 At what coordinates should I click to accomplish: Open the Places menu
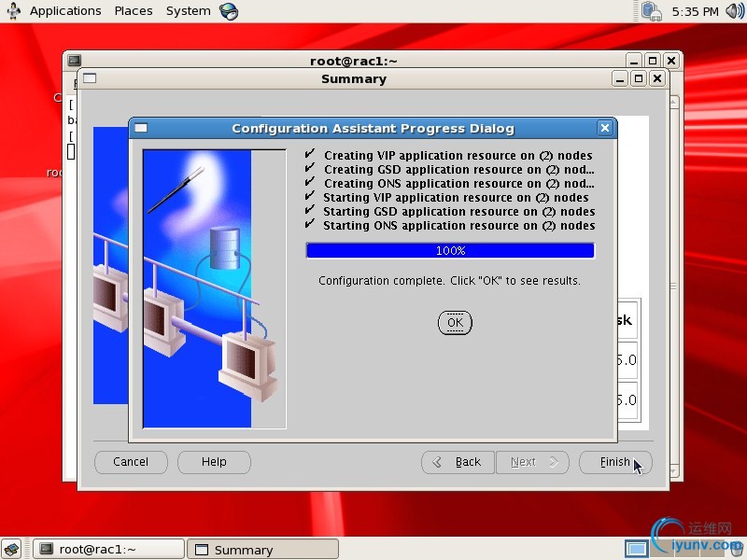tap(134, 11)
